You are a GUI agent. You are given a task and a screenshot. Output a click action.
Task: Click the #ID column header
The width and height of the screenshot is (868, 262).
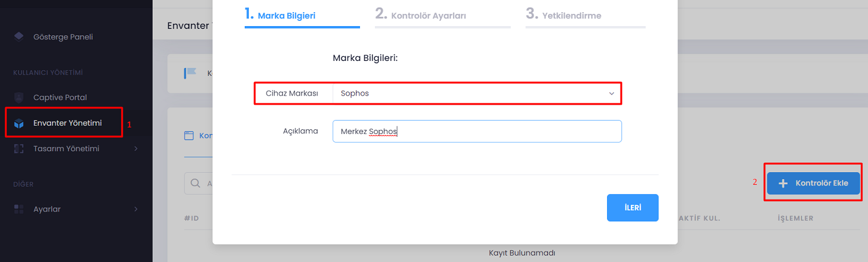192,218
